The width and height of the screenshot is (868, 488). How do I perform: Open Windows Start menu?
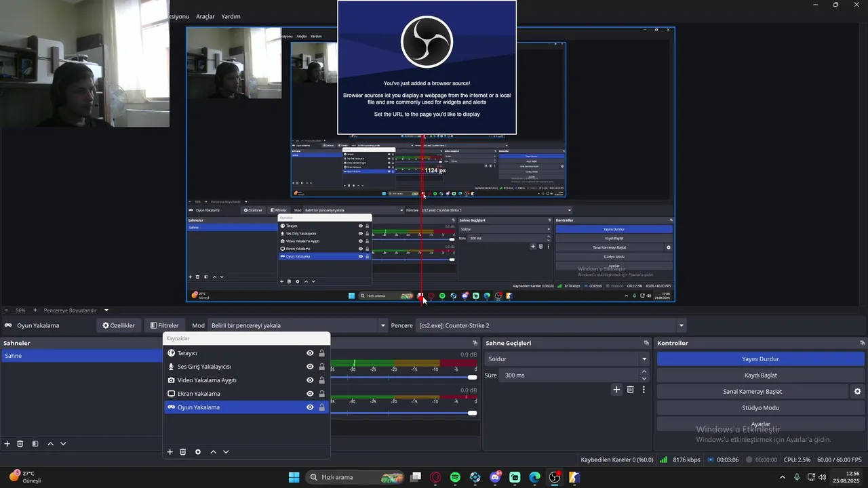(x=294, y=477)
